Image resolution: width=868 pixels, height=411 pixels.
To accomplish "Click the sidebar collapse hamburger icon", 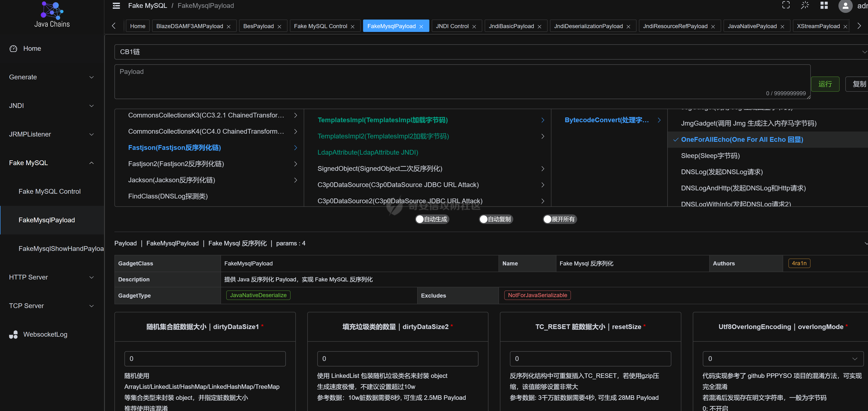I will click(116, 6).
